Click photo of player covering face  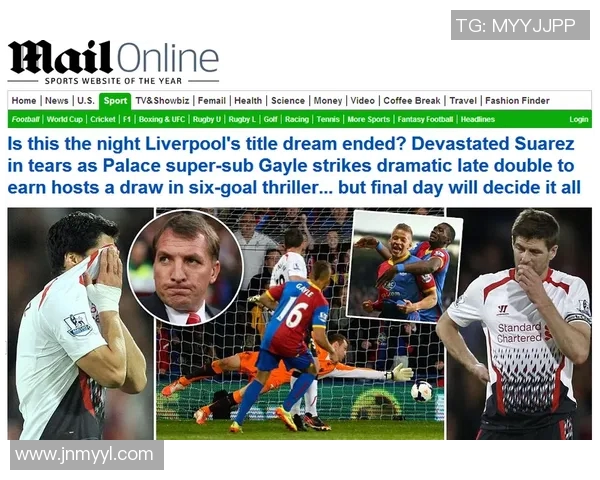pos(80,324)
